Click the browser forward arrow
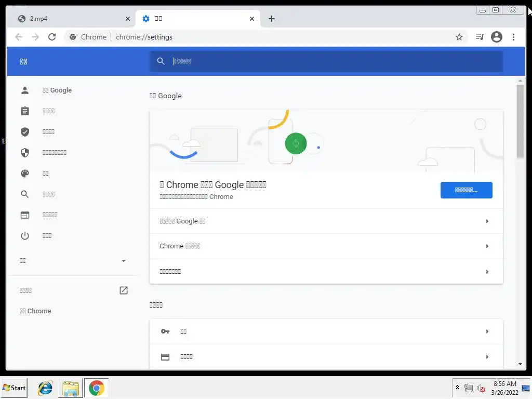This screenshot has width=532, height=399. [x=35, y=37]
